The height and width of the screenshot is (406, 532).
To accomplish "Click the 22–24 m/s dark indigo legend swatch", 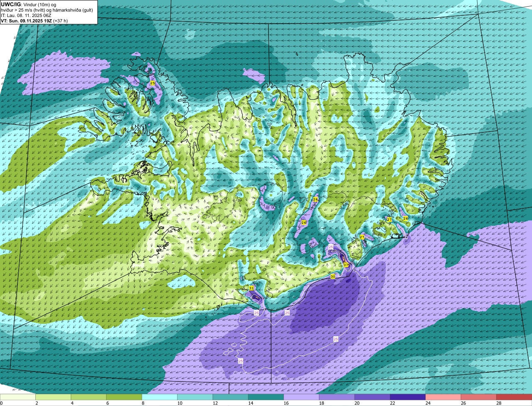I will tap(408, 397).
